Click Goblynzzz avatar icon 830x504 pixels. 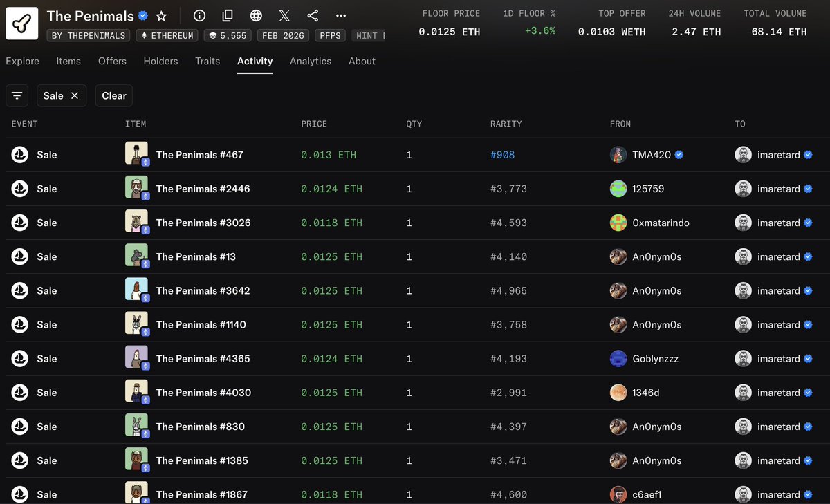click(618, 359)
